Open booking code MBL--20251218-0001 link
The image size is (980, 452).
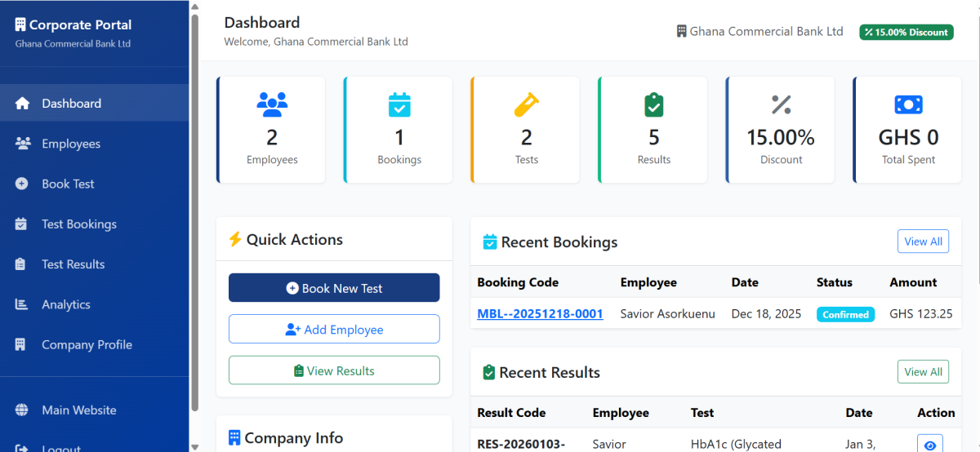(x=540, y=313)
